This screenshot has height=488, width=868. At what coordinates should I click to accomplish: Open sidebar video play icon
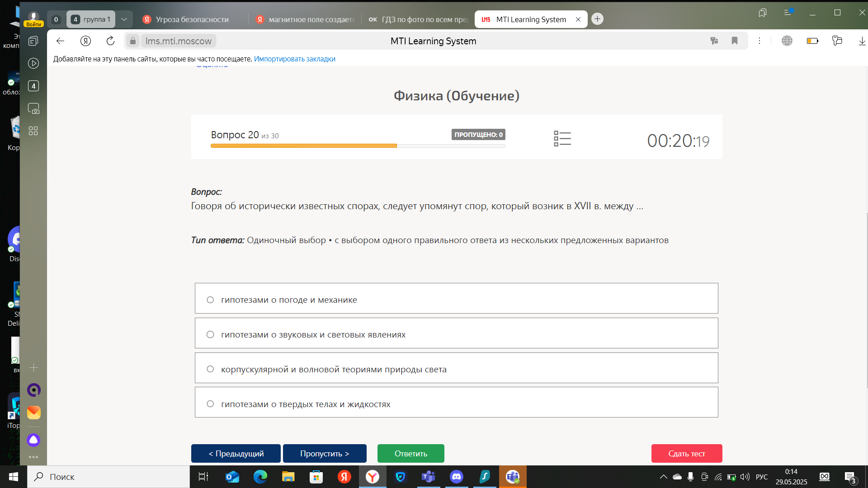[33, 63]
